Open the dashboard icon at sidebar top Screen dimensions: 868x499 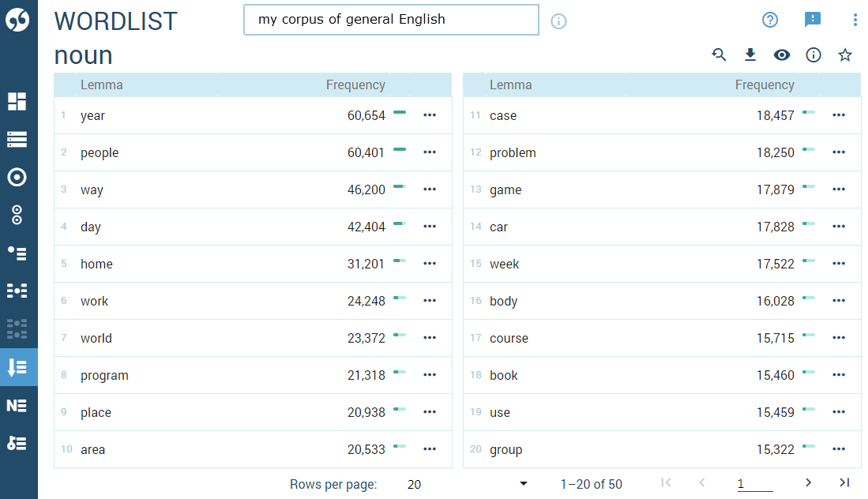point(17,100)
